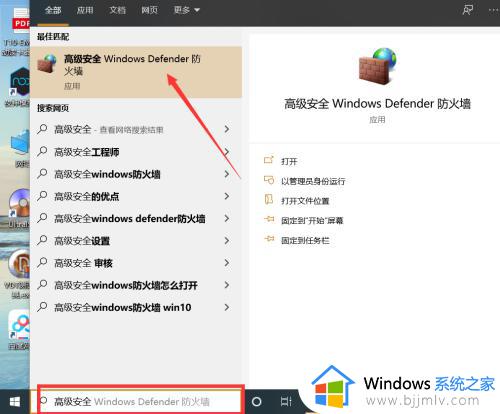Switch to the 应用 tab
500x414 pixels.
85,10
